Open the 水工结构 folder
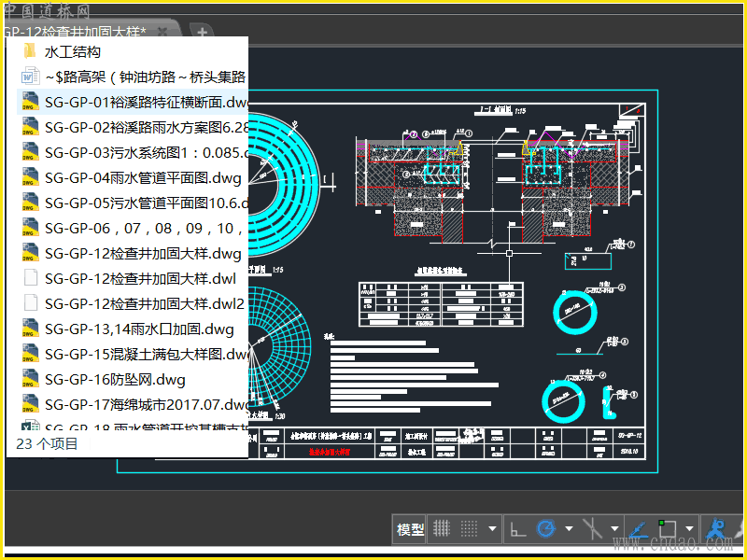The image size is (747, 560). click(72, 52)
